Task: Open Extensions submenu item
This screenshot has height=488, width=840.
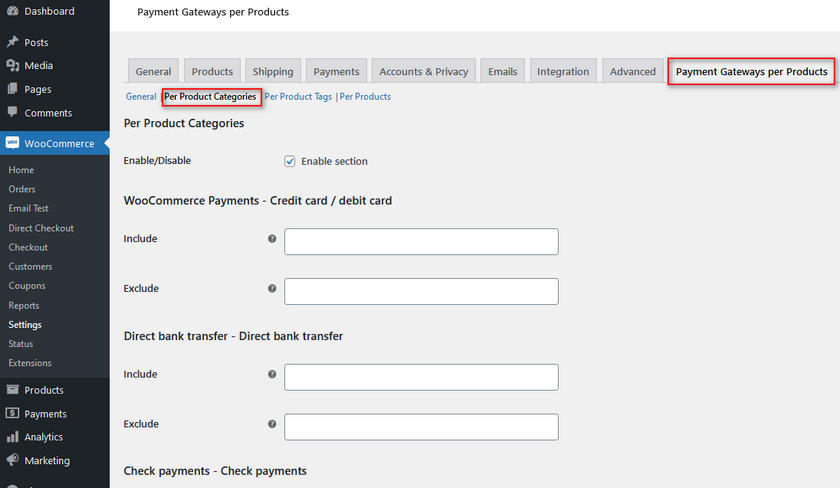Action: point(30,363)
